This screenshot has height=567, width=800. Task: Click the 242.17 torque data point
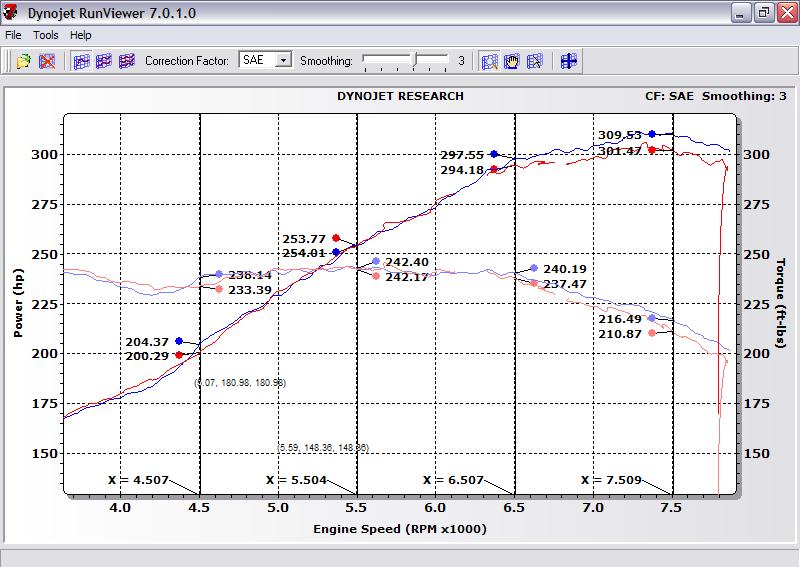pos(376,276)
